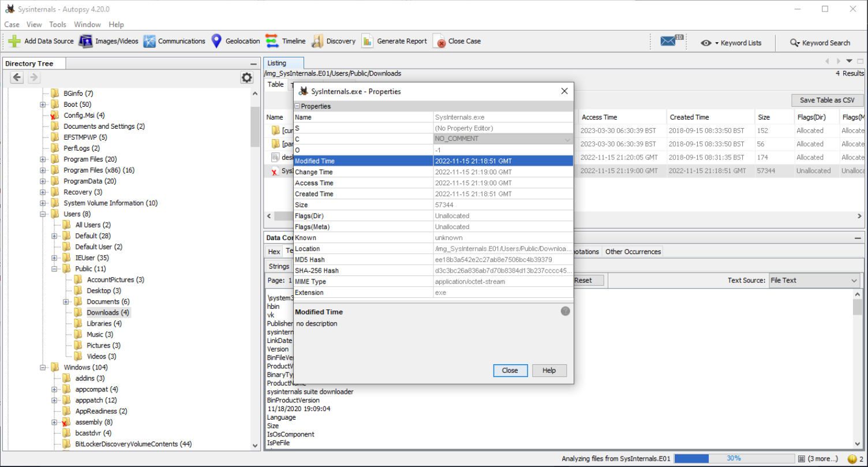Image resolution: width=868 pixels, height=467 pixels.
Task: Close the SysInternals.exe Properties dialog
Action: point(564,91)
